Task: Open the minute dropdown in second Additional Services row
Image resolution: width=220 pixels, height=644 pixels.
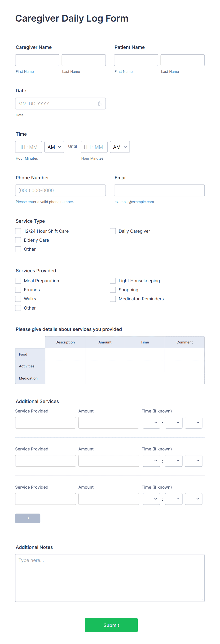Action: pos(173,460)
